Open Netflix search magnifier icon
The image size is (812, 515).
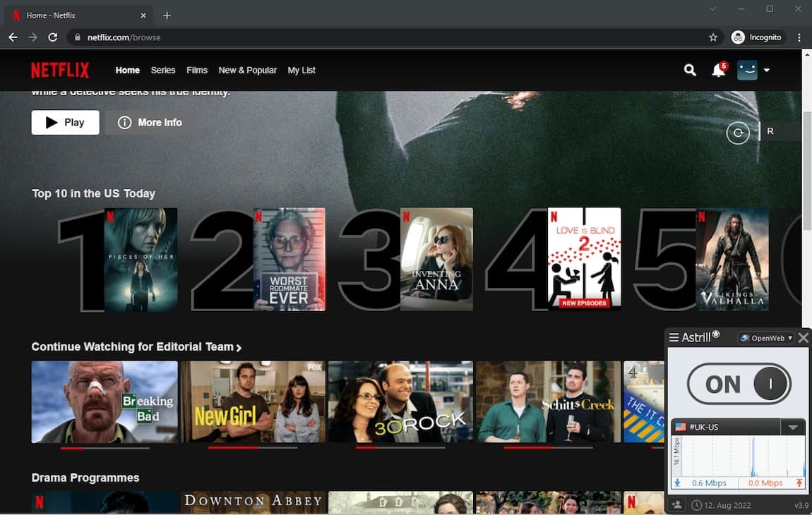coord(689,70)
